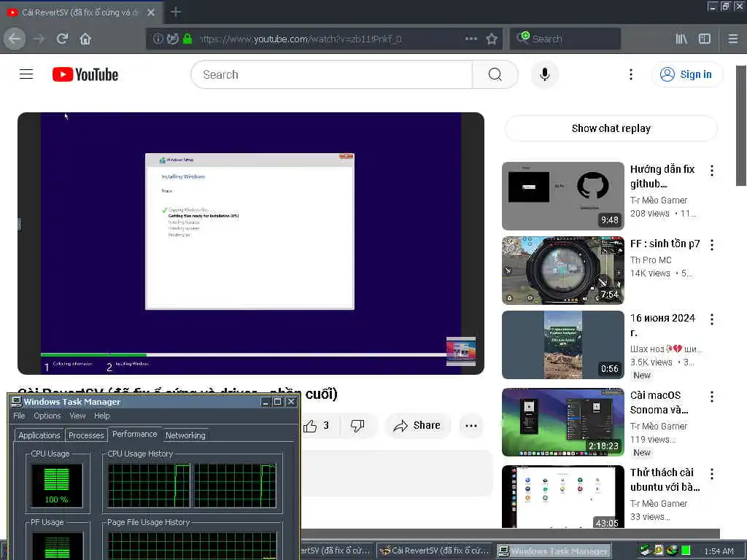Click the browser toolbar search box
Image resolution: width=747 pixels, height=560 pixels.
pos(565,39)
